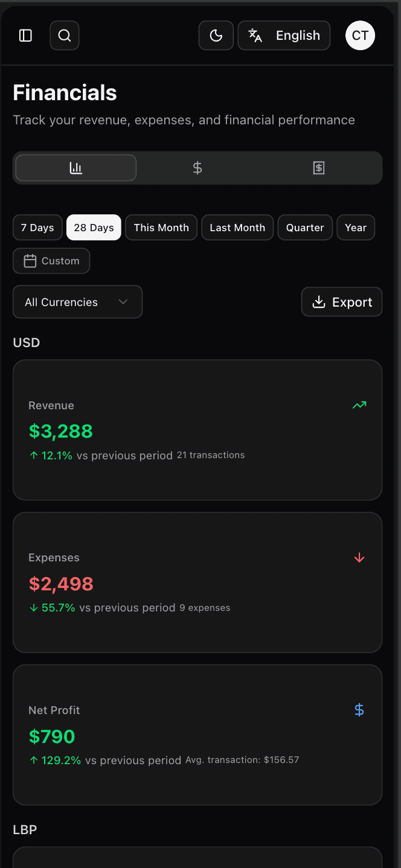The height and width of the screenshot is (868, 401).
Task: Switch to dark mode via moon icon
Action: [x=216, y=35]
